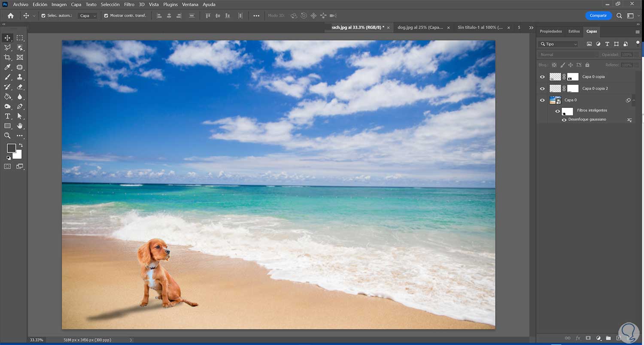Select the Frame tool
Screen dimensions: 644x345
click(x=20, y=57)
